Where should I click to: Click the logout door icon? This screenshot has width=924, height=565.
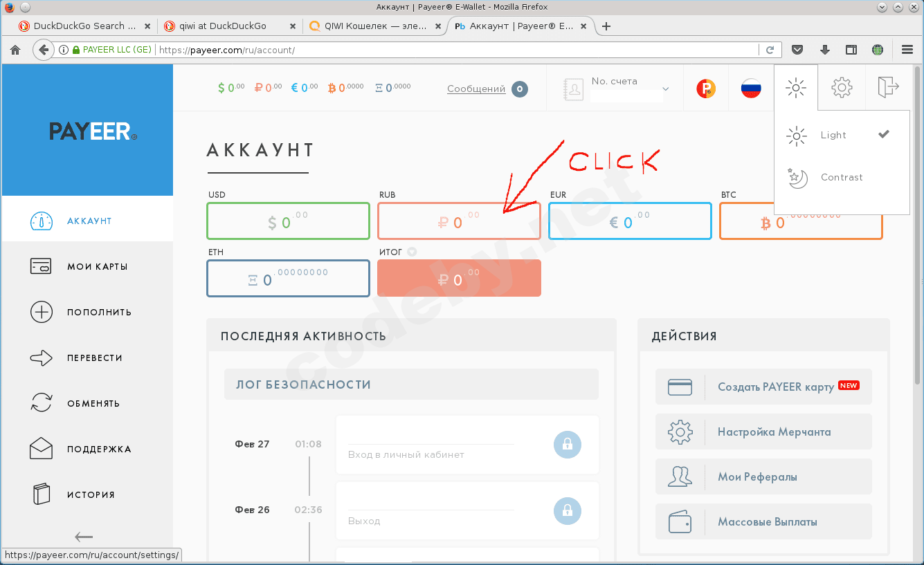[x=888, y=87]
